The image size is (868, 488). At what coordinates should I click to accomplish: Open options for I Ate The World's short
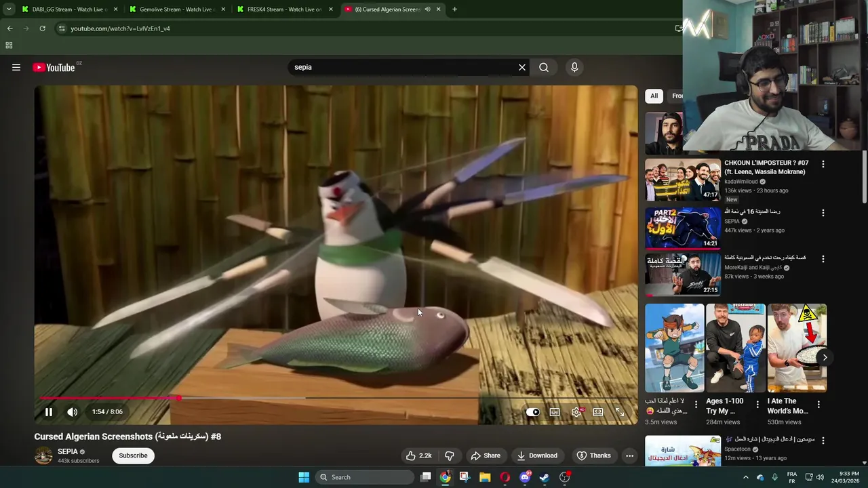tap(818, 405)
